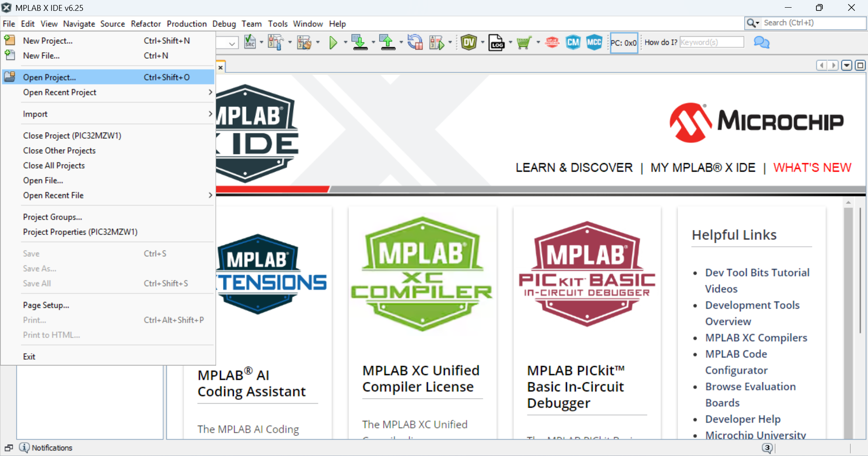This screenshot has height=456, width=868.
Task: Click the Set Project Configuration SRC icon
Action: pos(250,42)
